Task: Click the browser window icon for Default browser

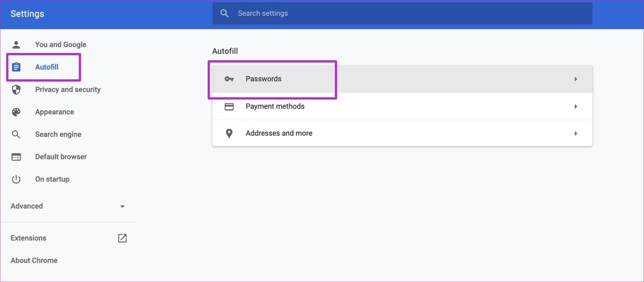Action: 16,157
